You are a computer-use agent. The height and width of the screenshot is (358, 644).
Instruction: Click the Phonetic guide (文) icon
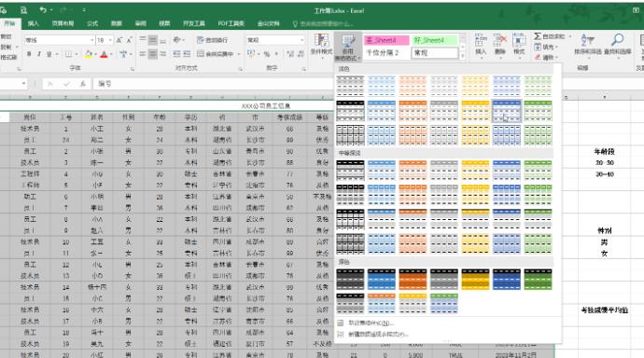[x=122, y=54]
